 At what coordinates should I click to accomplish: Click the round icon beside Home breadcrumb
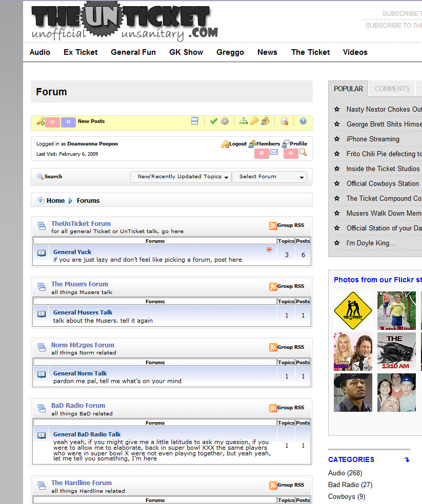coord(40,201)
